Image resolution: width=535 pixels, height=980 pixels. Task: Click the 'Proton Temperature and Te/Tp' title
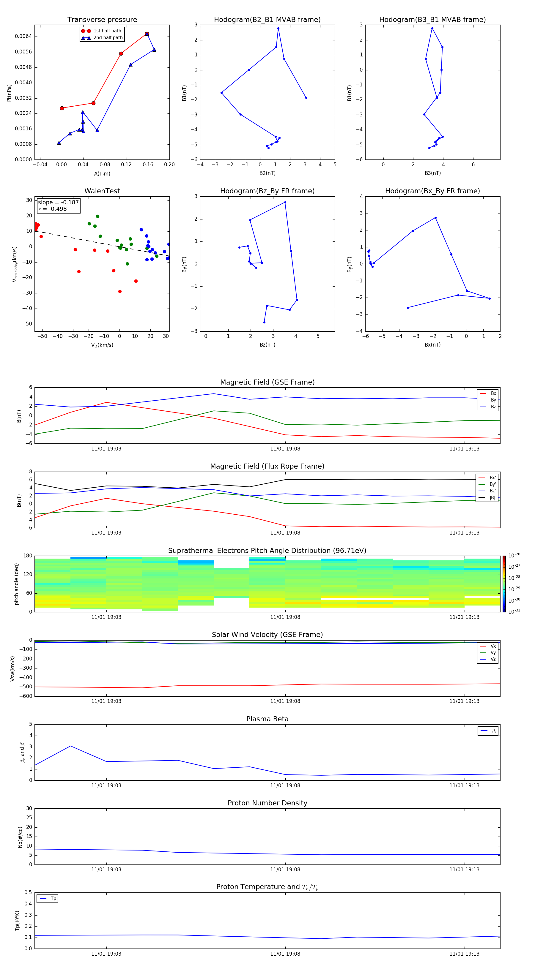pyautogui.click(x=267, y=887)
